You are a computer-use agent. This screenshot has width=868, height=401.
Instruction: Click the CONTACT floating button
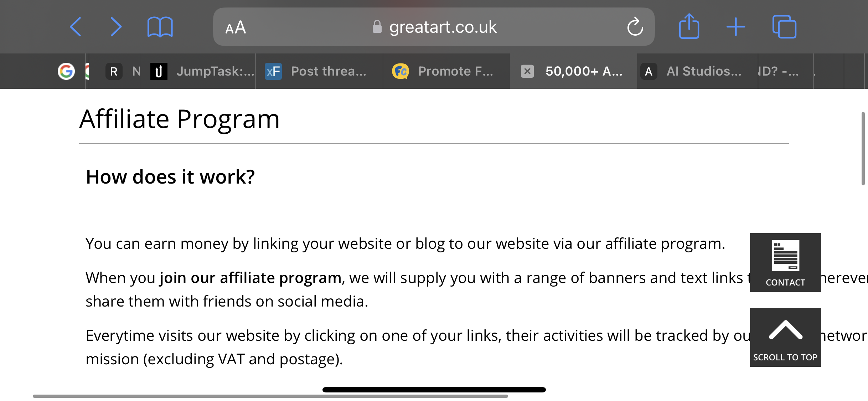(785, 262)
